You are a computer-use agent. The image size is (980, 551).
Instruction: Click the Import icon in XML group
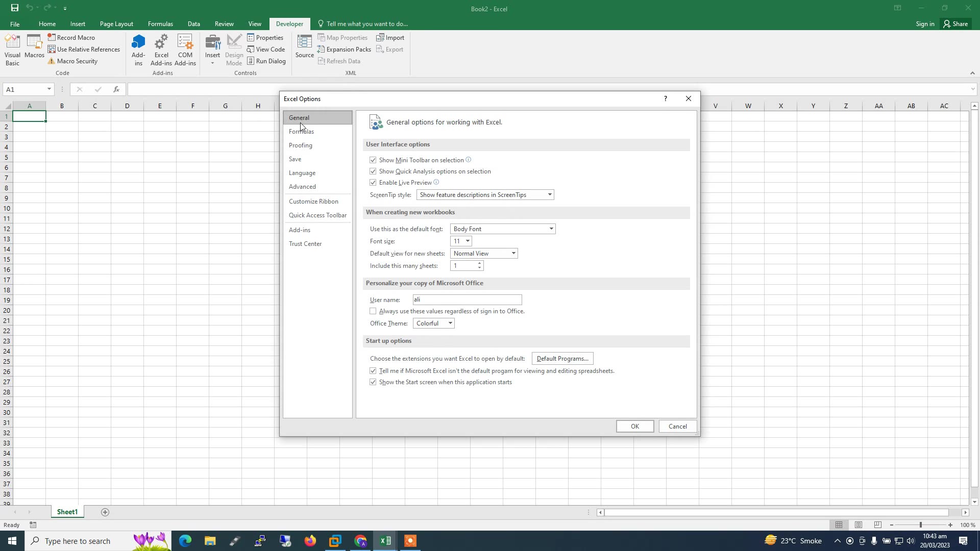(x=390, y=37)
